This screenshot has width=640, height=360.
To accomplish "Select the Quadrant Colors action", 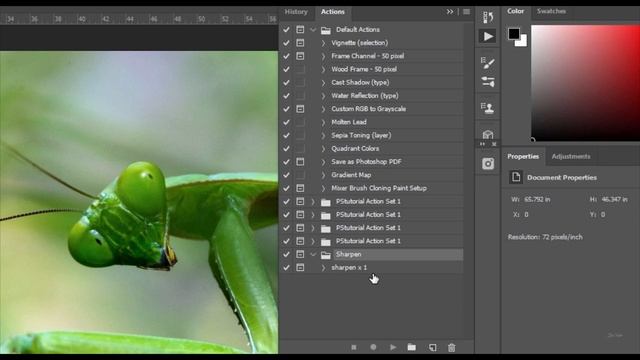I will click(371, 149).
